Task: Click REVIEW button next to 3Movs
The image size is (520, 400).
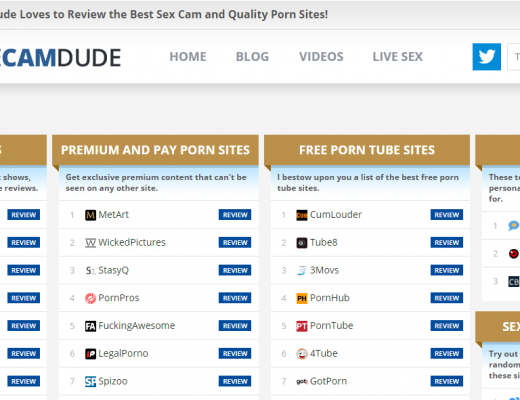Action: tap(447, 270)
